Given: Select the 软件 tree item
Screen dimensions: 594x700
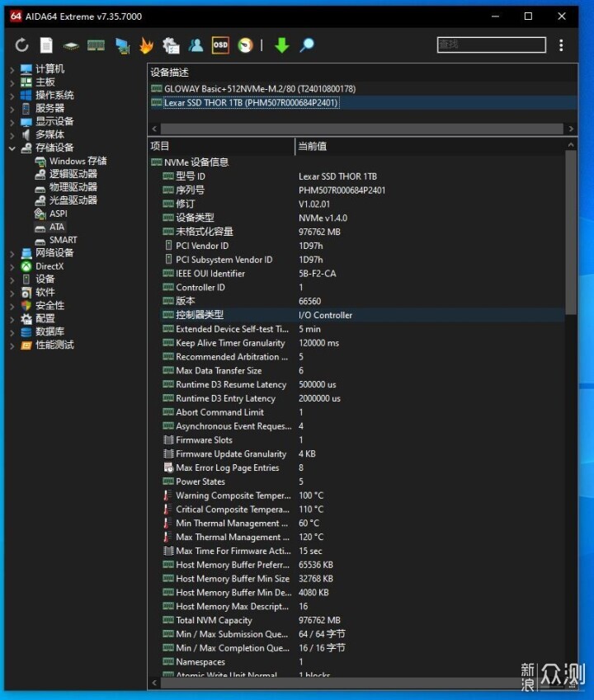Looking at the screenshot, I should 45,293.
